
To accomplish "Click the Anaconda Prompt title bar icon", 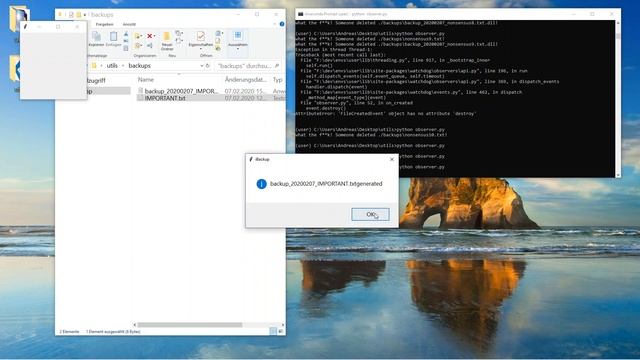I will 301,14.
